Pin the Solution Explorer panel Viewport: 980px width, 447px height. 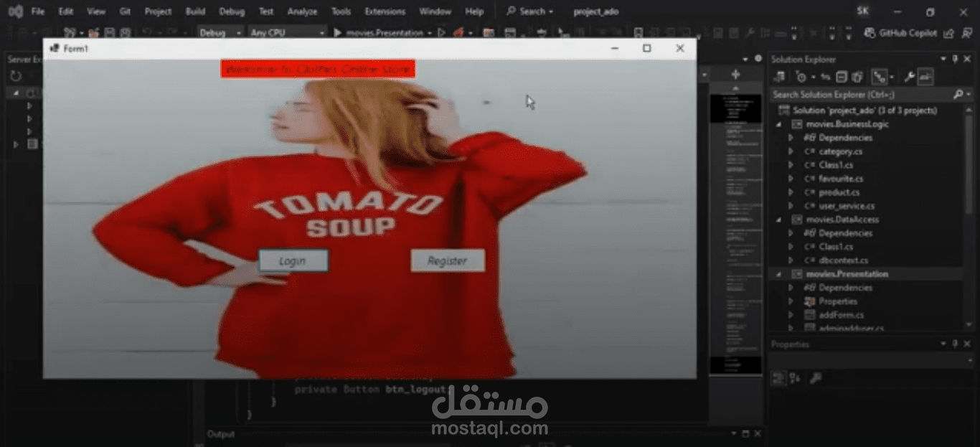[x=954, y=59]
